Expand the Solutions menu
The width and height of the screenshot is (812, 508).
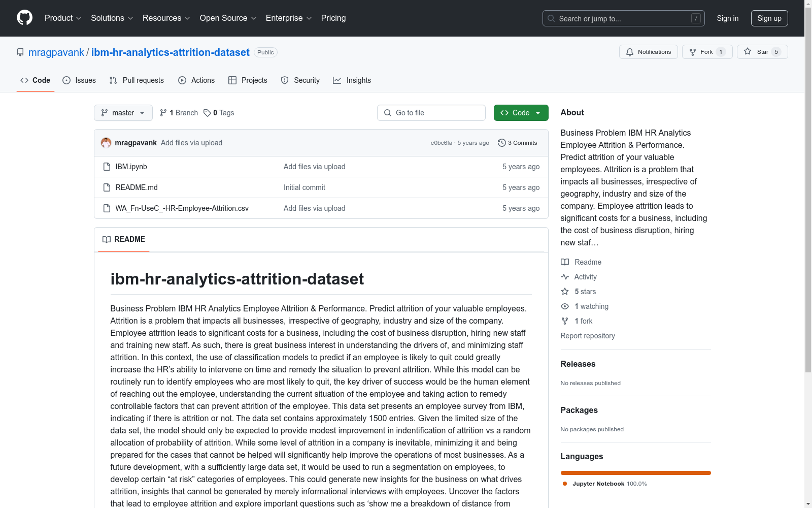pyautogui.click(x=112, y=18)
